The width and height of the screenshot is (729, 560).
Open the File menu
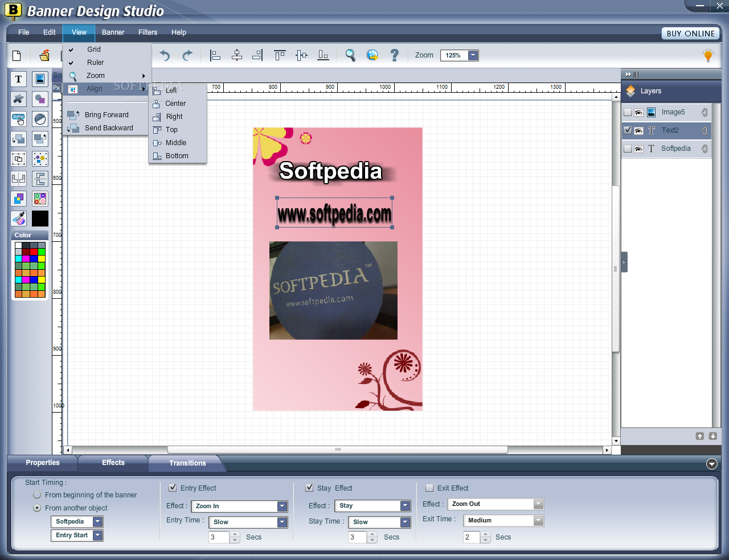[x=24, y=32]
